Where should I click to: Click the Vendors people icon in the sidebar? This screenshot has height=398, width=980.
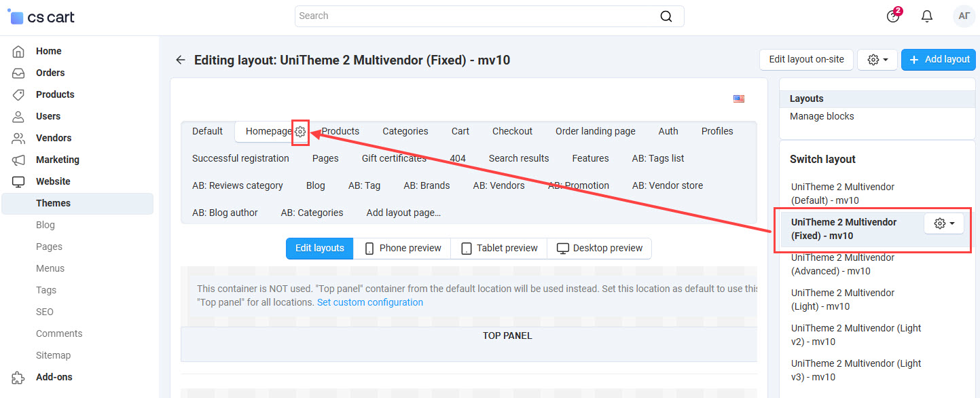pyautogui.click(x=18, y=138)
